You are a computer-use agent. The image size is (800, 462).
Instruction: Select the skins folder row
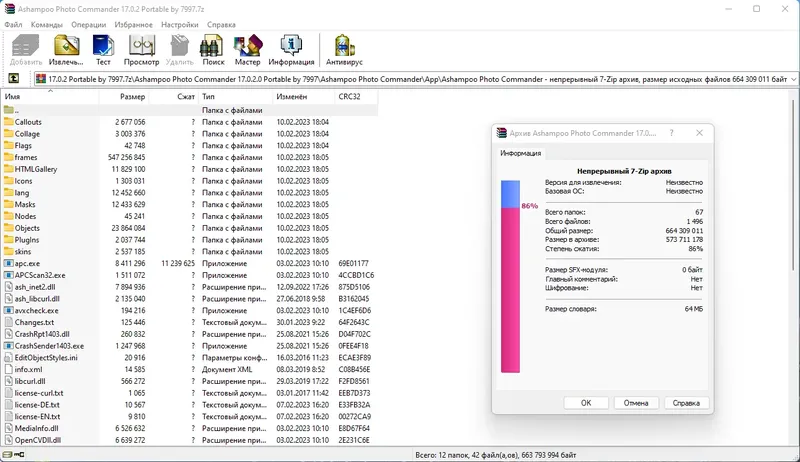[190, 251]
